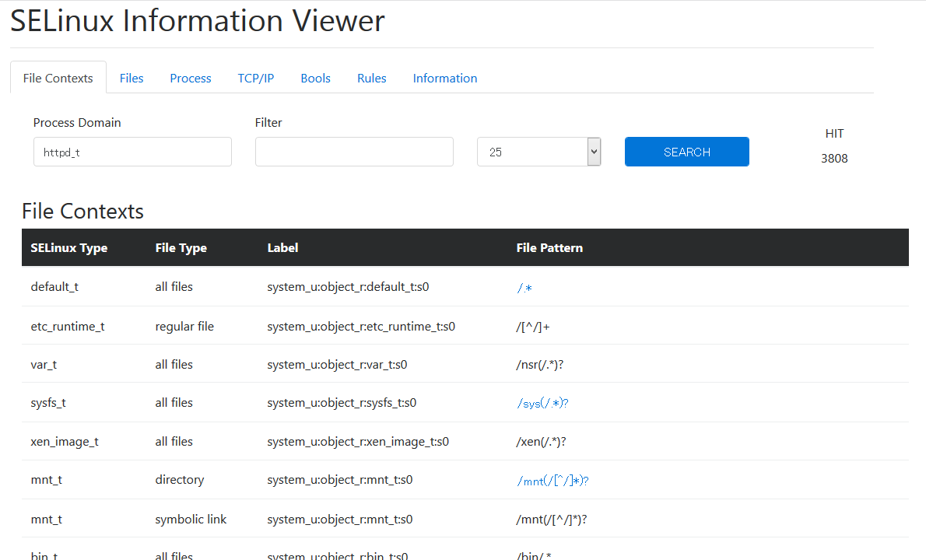Select the SELinux Information Viewer page title
Viewport: 926px width, 560px height.
[197, 21]
